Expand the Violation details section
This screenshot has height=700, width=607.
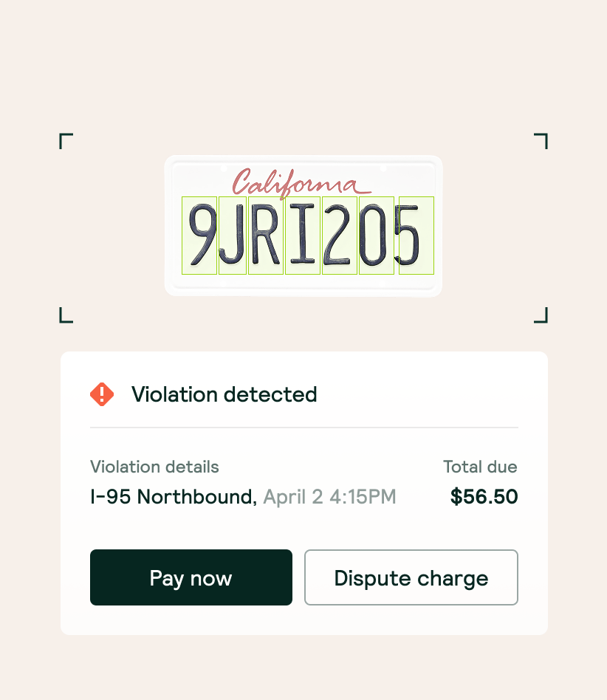pyautogui.click(x=154, y=467)
